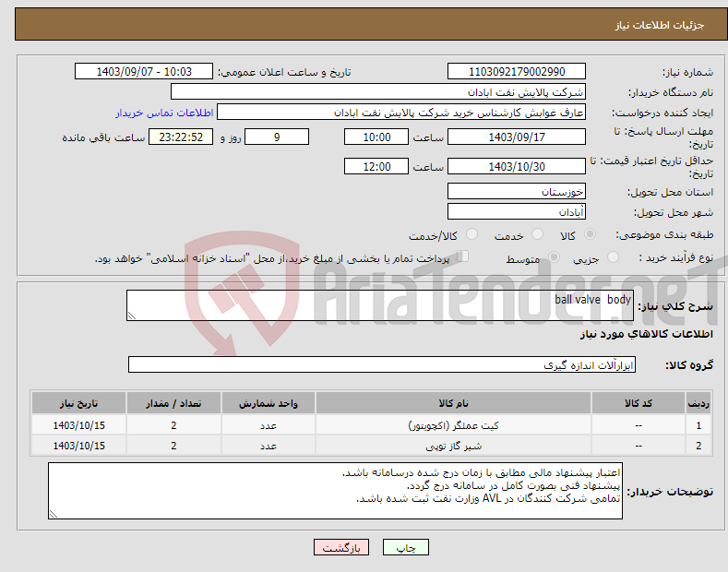Click the remaining time field 23:22:52
This screenshot has height=572, width=728.
click(x=181, y=137)
